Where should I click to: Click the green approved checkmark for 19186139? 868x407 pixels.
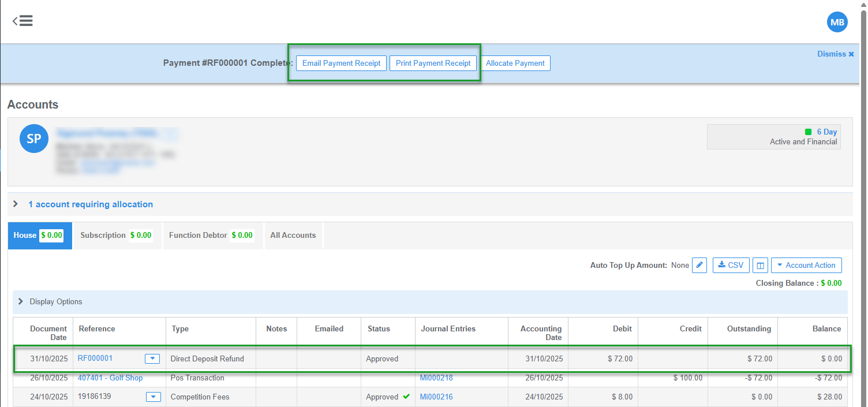click(407, 397)
